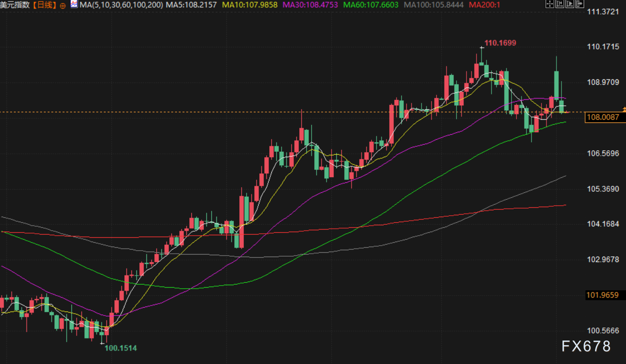Click the 100.1514 low price marker

(120, 348)
